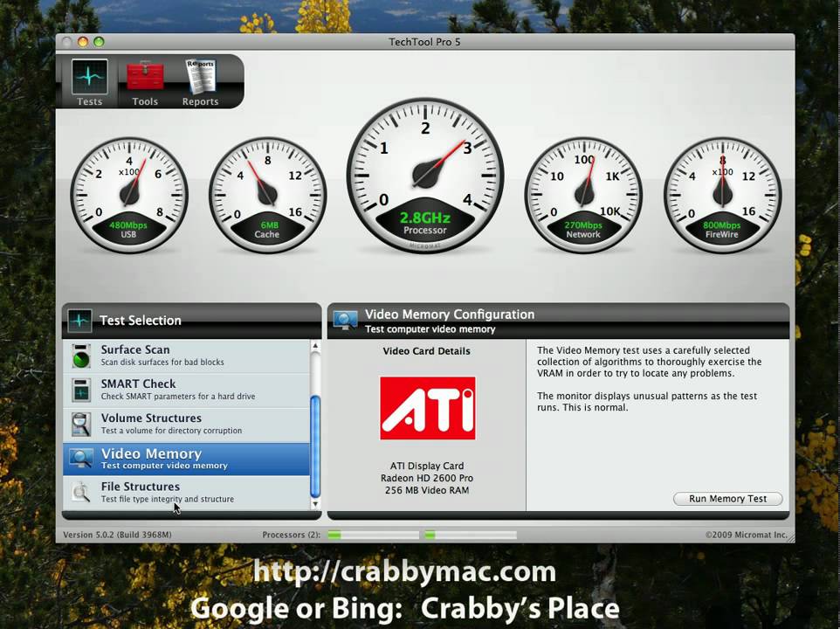Click the File Structures document icon

[x=81, y=493]
